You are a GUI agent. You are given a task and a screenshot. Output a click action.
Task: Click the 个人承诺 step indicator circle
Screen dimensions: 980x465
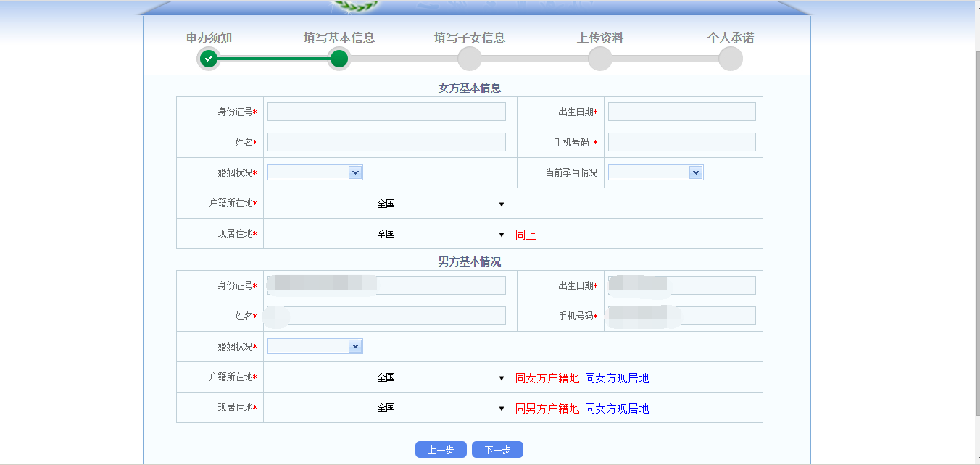tap(730, 58)
